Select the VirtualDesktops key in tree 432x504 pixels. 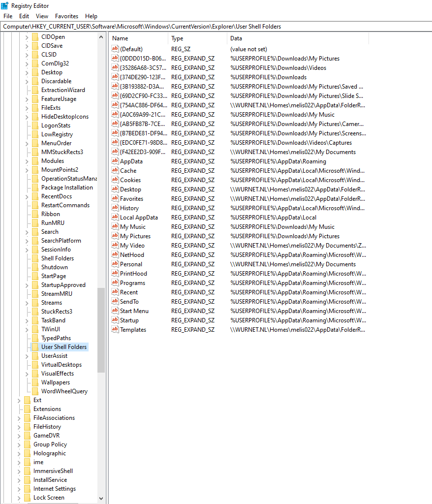point(62,365)
